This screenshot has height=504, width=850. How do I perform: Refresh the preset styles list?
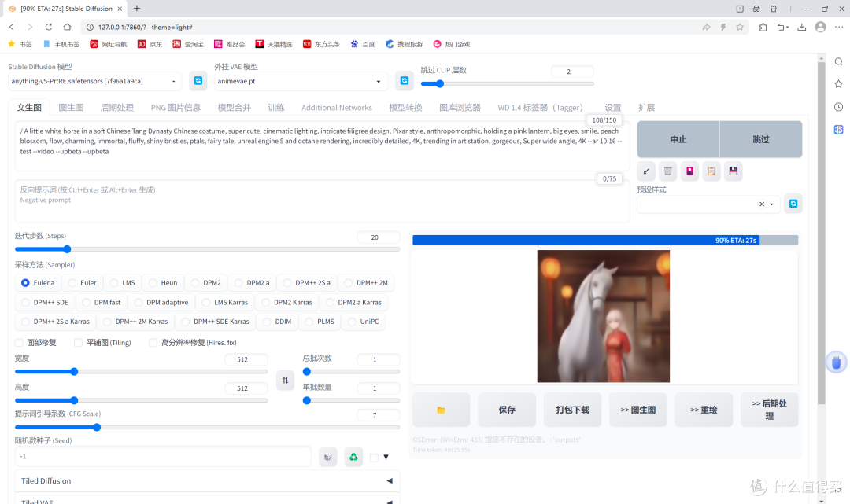(793, 204)
